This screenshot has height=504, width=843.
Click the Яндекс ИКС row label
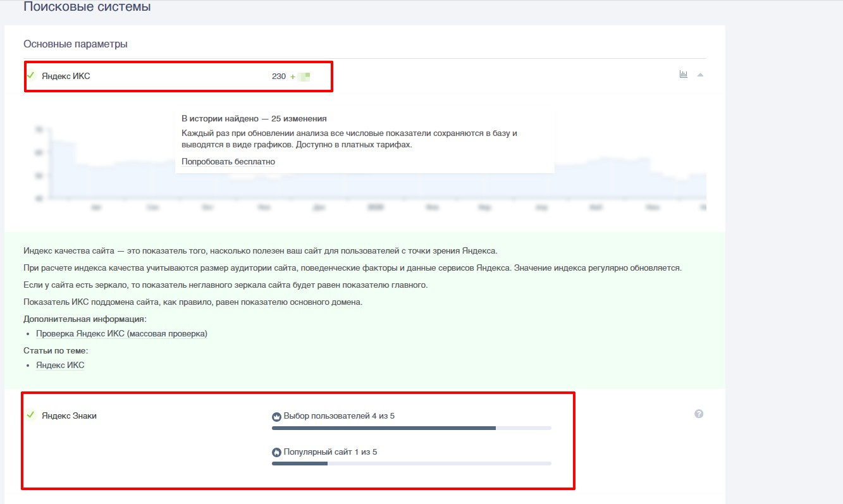(66, 76)
